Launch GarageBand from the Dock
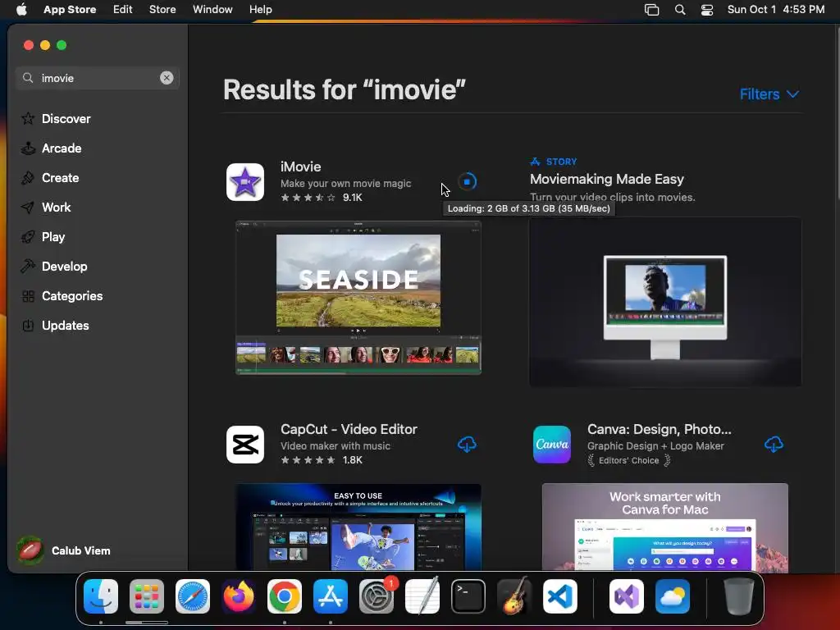Image resolution: width=840 pixels, height=630 pixels. pyautogui.click(x=514, y=596)
